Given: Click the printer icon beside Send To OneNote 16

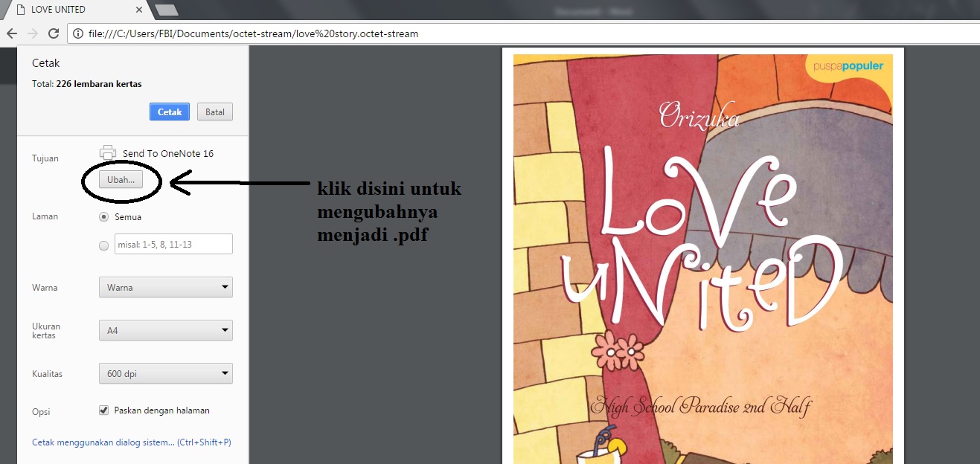Looking at the screenshot, I should (x=108, y=152).
